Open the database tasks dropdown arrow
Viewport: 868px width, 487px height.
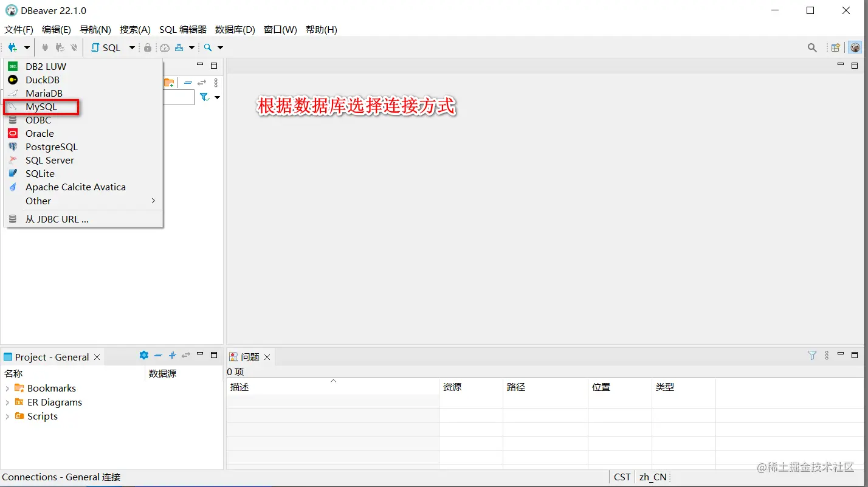point(191,47)
